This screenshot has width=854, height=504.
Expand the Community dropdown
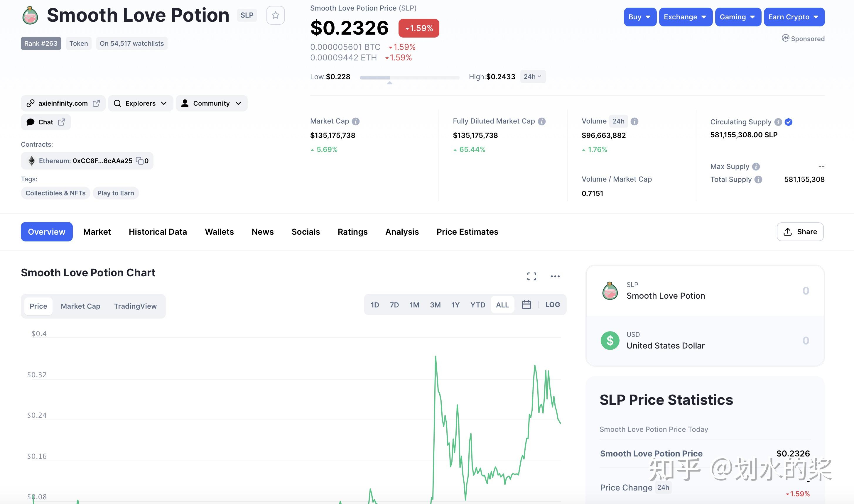[x=211, y=103]
